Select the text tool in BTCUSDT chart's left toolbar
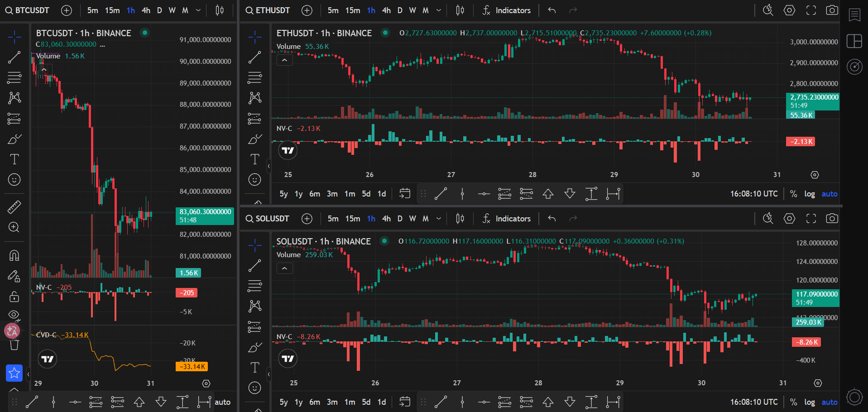 [14, 159]
